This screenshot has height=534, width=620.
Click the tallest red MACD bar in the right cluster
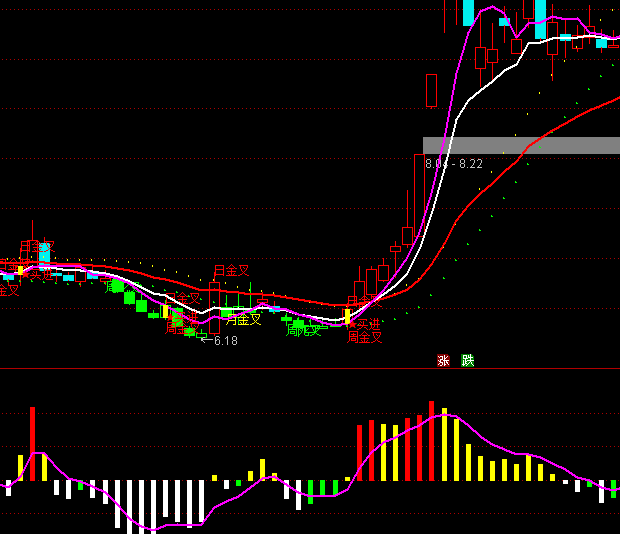click(432, 440)
